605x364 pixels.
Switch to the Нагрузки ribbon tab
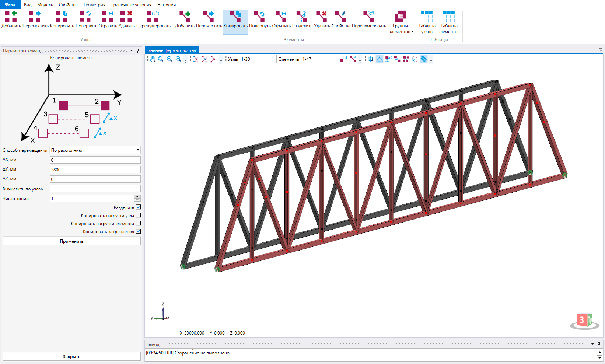point(167,5)
